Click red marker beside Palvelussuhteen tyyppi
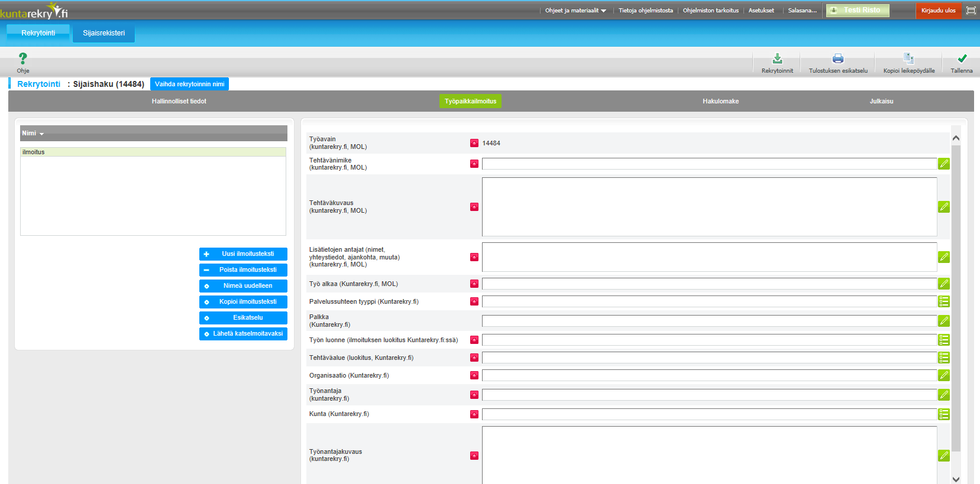 coord(474,301)
